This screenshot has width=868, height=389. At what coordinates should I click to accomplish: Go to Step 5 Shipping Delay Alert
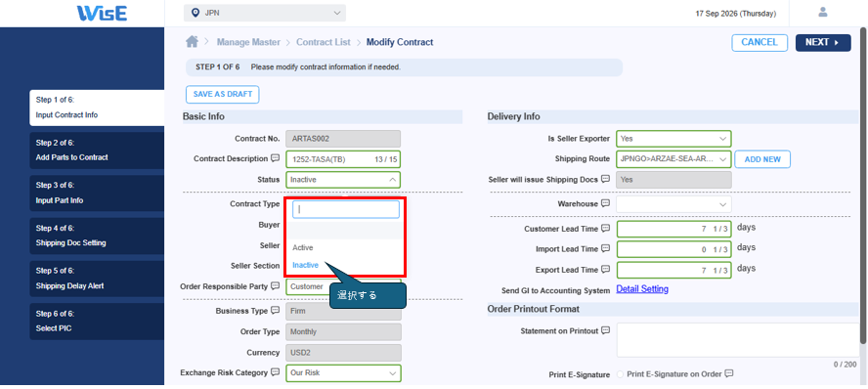point(97,279)
